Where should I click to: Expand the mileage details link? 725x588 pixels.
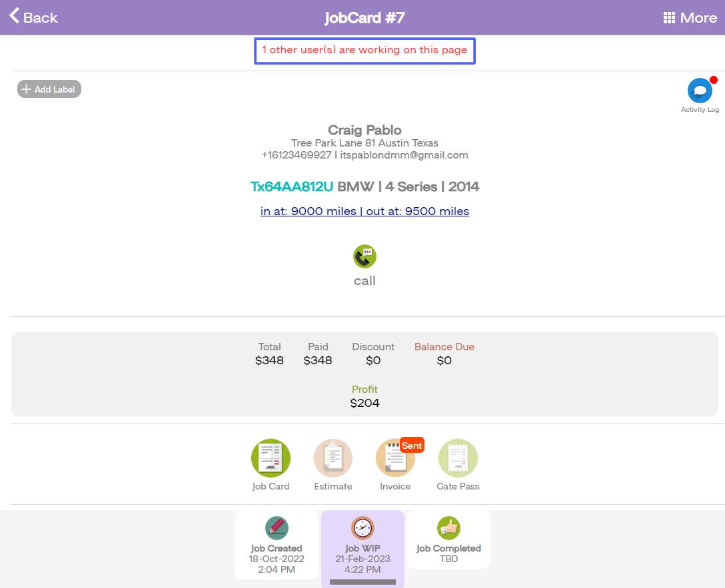point(364,211)
